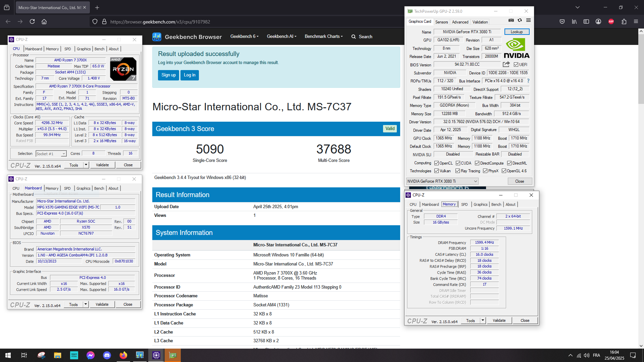Click the browser home icon

(44, 22)
